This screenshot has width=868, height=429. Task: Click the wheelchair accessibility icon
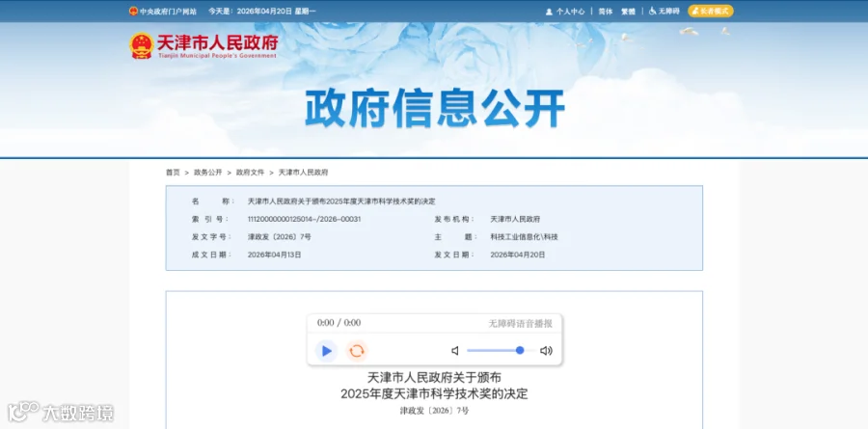tap(653, 11)
